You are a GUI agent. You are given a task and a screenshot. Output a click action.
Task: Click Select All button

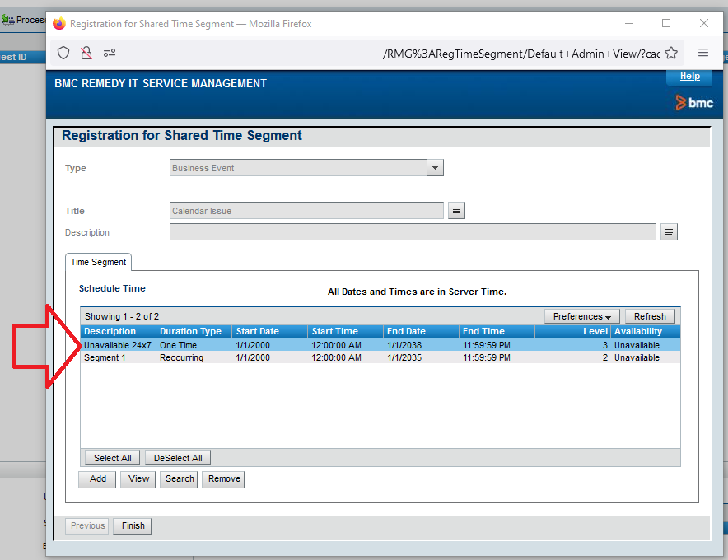pos(112,458)
